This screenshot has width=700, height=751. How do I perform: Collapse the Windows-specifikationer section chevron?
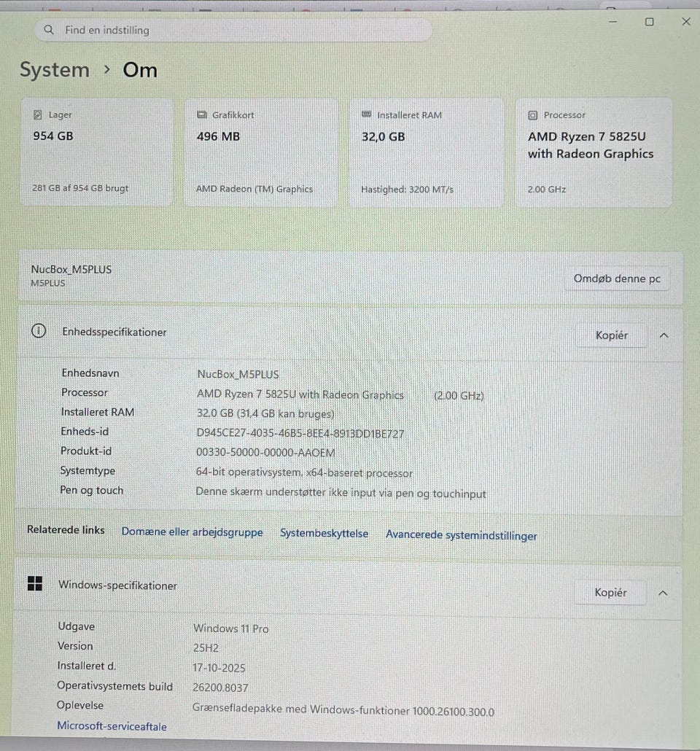pos(663,594)
